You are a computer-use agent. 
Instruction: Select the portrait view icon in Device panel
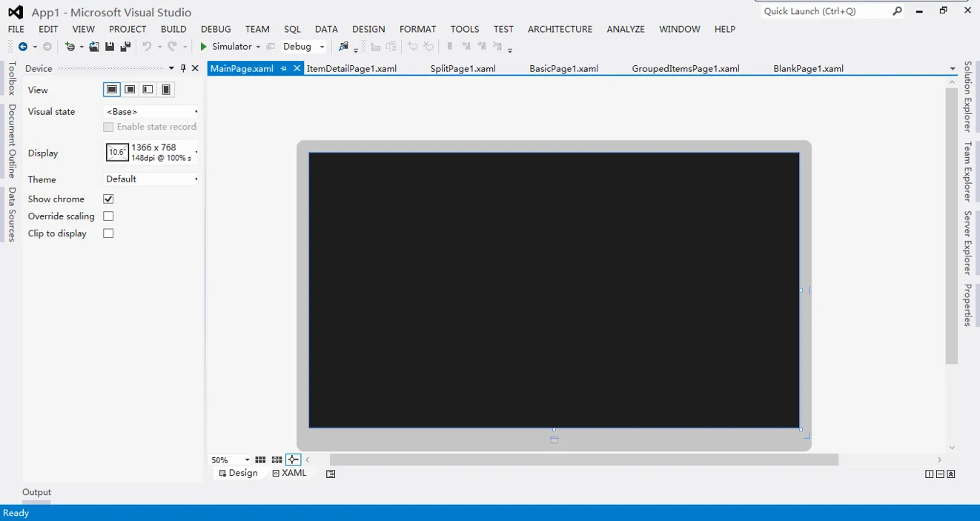coord(166,90)
